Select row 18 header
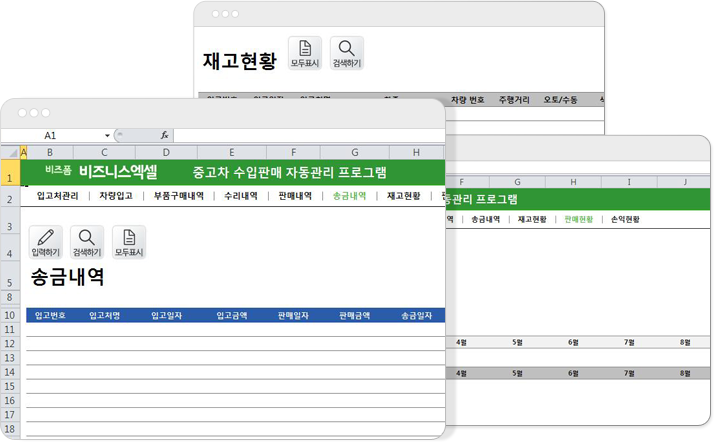This screenshot has height=442, width=714. click(x=10, y=429)
